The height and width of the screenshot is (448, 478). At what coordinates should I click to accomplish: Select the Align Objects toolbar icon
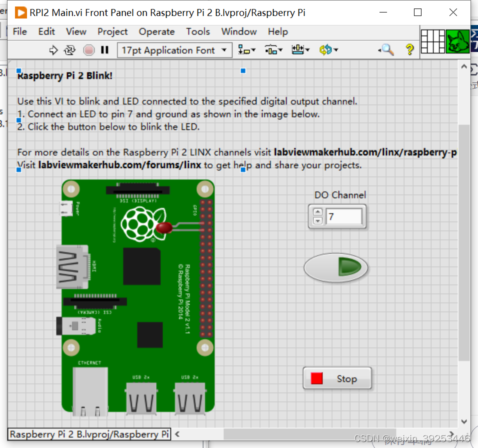245,50
